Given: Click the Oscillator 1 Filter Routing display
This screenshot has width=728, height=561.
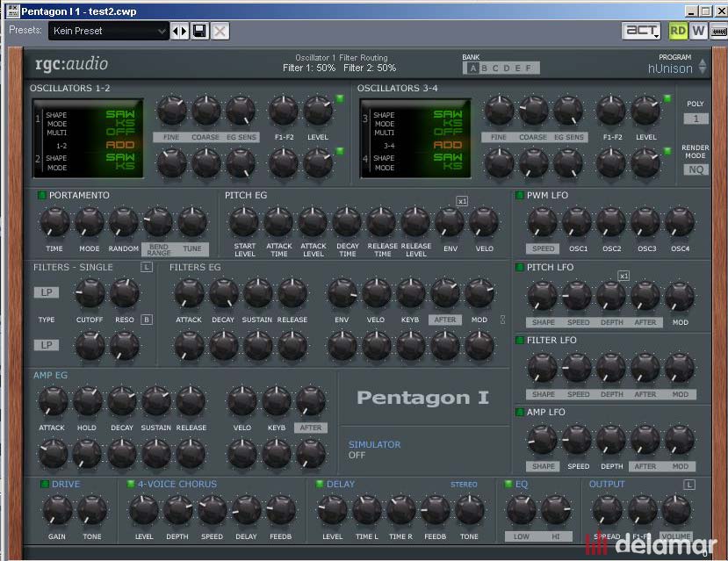Looking at the screenshot, I should 340,63.
